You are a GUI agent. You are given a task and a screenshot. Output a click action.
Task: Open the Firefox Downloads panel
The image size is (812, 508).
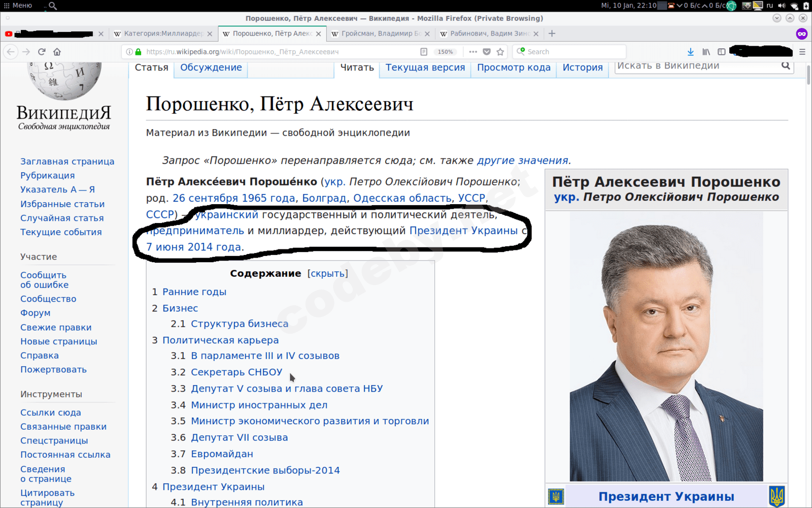[690, 51]
